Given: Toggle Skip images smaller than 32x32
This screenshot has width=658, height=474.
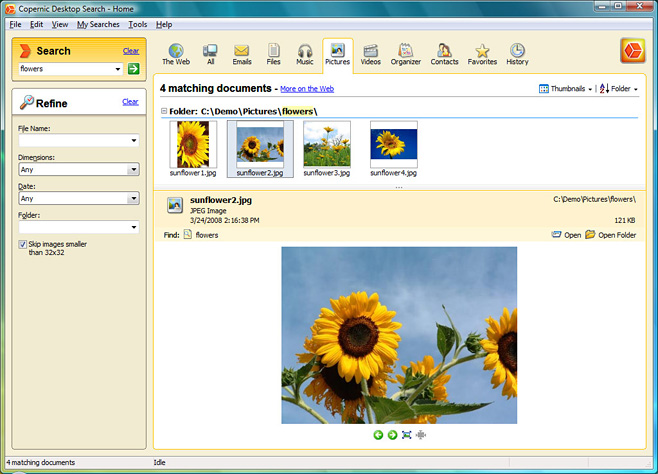Looking at the screenshot, I should click(x=23, y=244).
